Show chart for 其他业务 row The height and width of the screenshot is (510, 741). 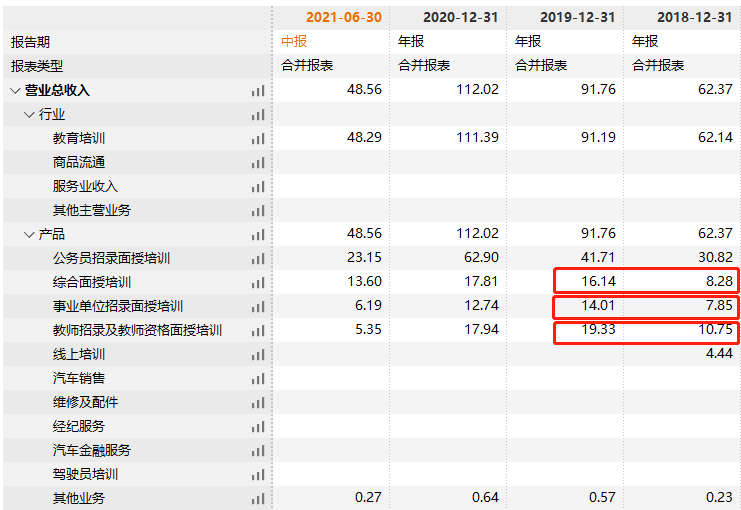pos(258,498)
